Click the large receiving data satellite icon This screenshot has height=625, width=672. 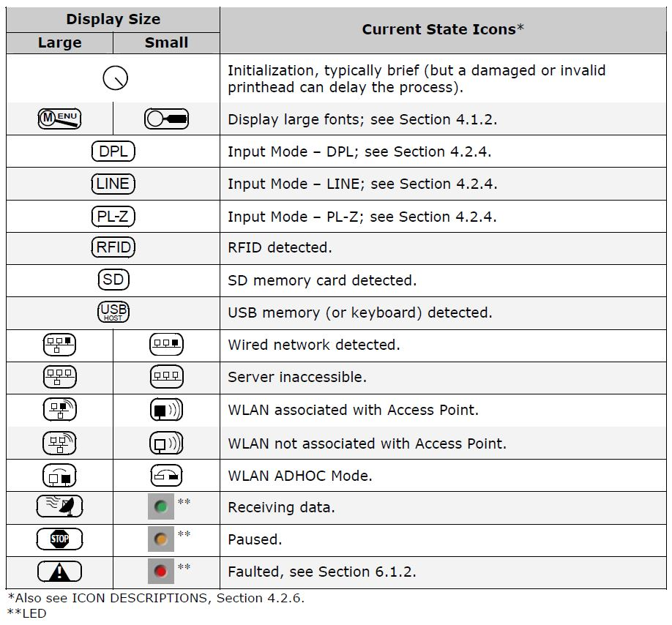pyautogui.click(x=59, y=506)
